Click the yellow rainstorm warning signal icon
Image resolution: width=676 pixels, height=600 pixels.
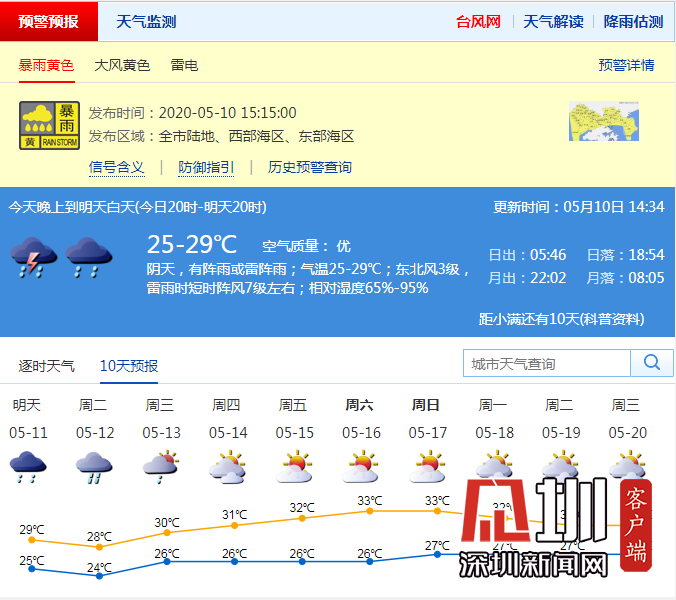[49, 125]
